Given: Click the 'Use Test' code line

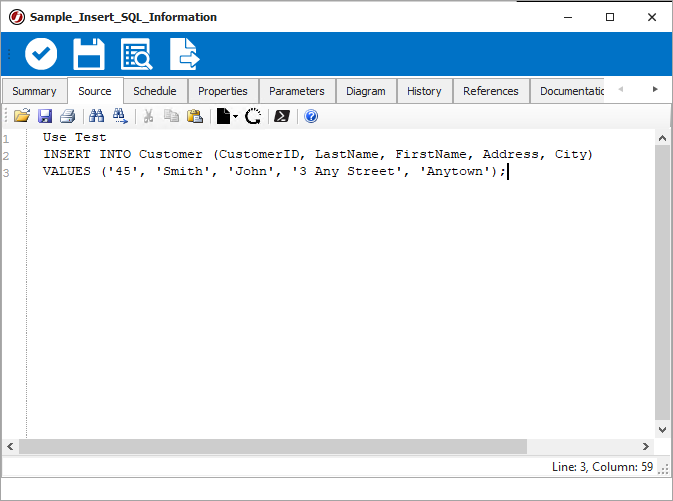Looking at the screenshot, I should (74, 137).
